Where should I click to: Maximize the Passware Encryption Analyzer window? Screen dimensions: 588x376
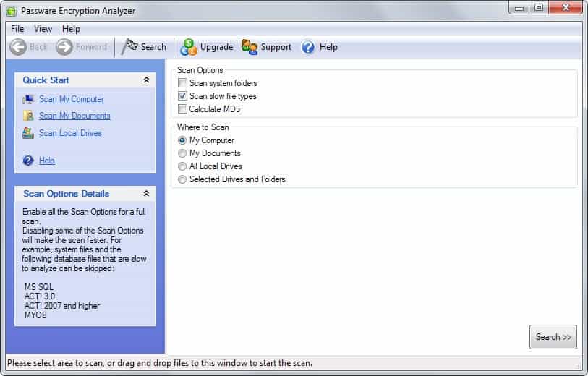(539, 7)
